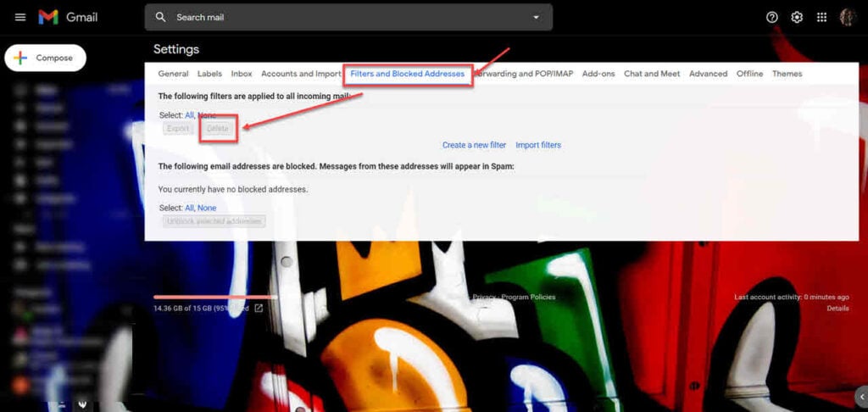Select None link above Unblock button
Image resolution: width=868 pixels, height=412 pixels.
pyautogui.click(x=207, y=208)
